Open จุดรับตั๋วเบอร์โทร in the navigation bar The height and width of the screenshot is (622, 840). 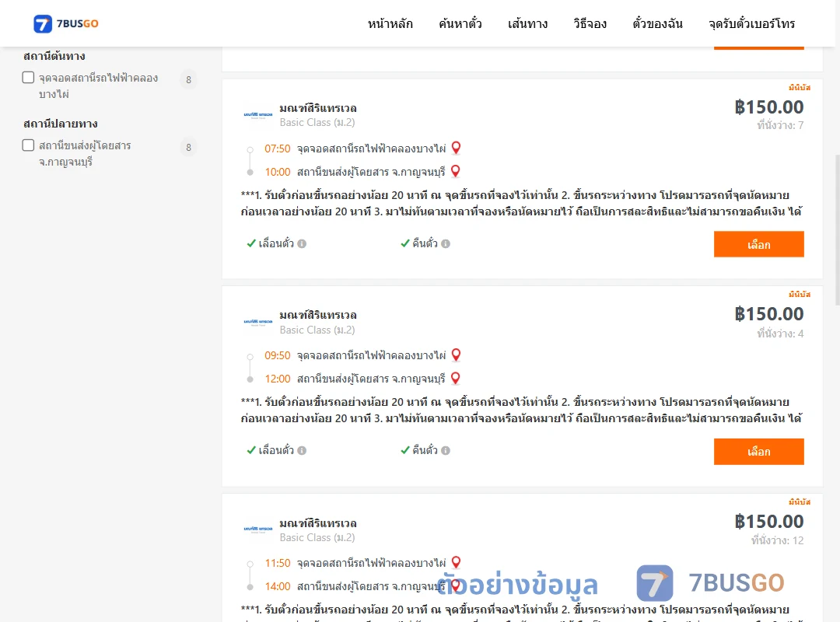click(x=751, y=23)
